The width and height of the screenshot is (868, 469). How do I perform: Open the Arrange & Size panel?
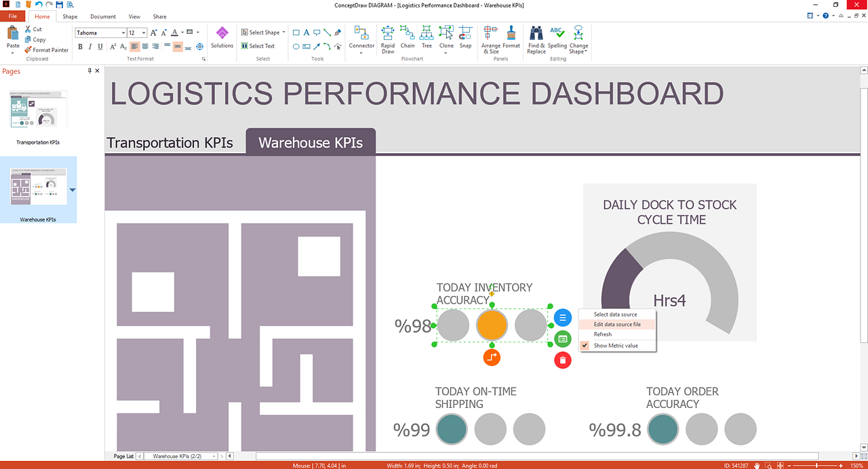coord(491,39)
